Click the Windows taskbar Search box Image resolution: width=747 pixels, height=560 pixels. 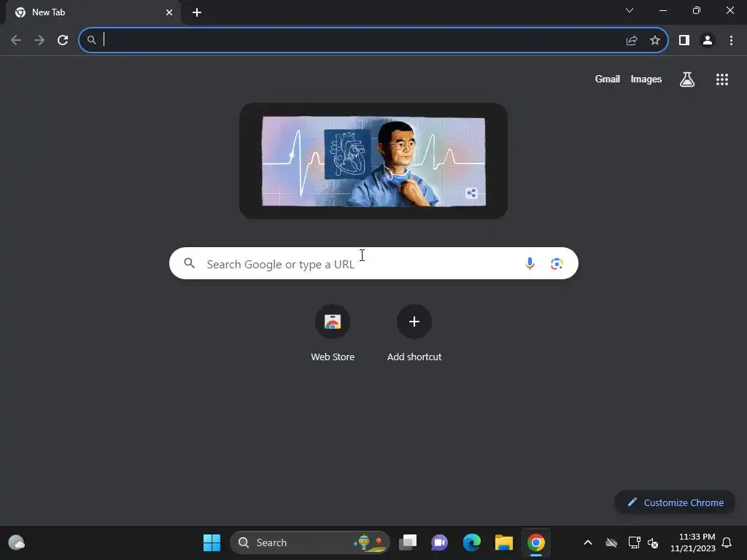click(x=309, y=542)
